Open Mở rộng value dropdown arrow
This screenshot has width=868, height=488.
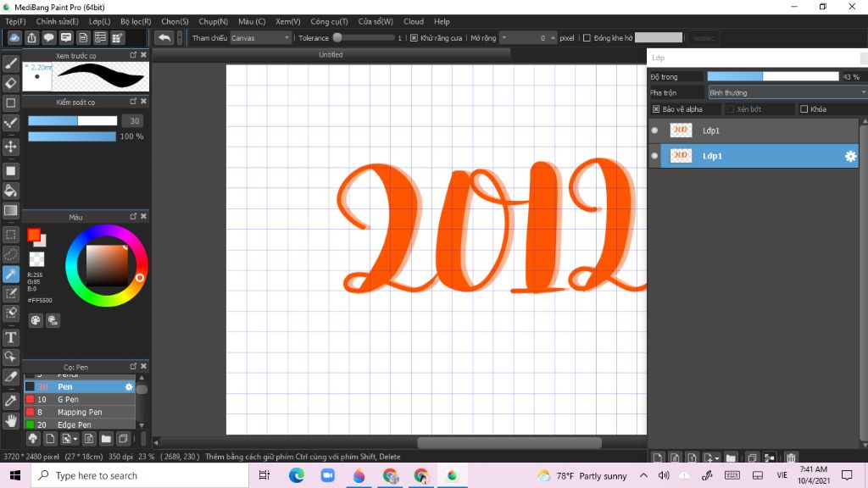tap(504, 37)
